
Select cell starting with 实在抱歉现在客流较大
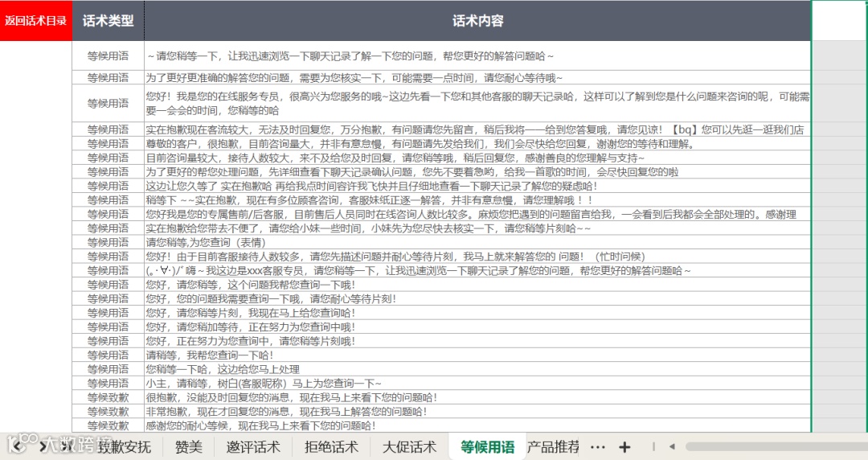(477, 129)
